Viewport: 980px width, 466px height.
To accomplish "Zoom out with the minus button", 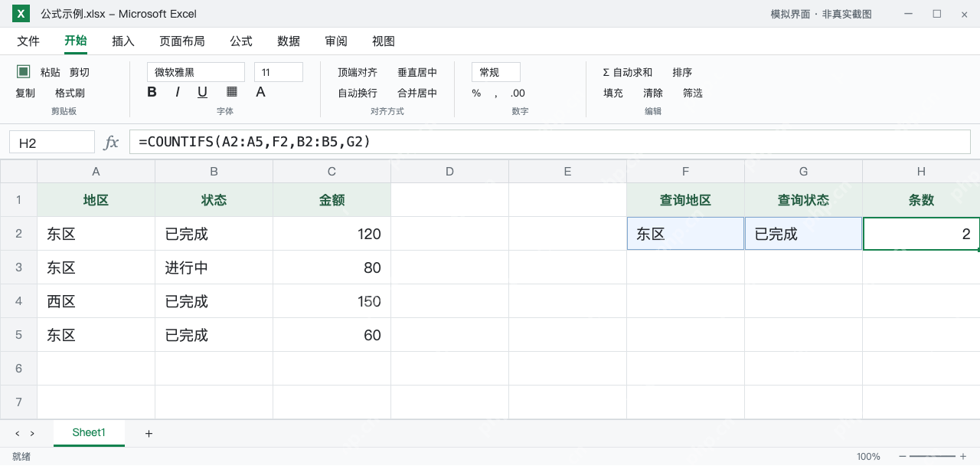I will click(903, 456).
